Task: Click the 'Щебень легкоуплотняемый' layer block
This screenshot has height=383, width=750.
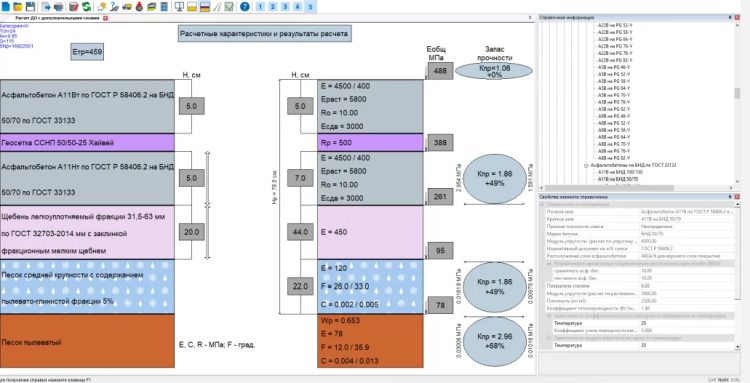Action: pyautogui.click(x=87, y=233)
